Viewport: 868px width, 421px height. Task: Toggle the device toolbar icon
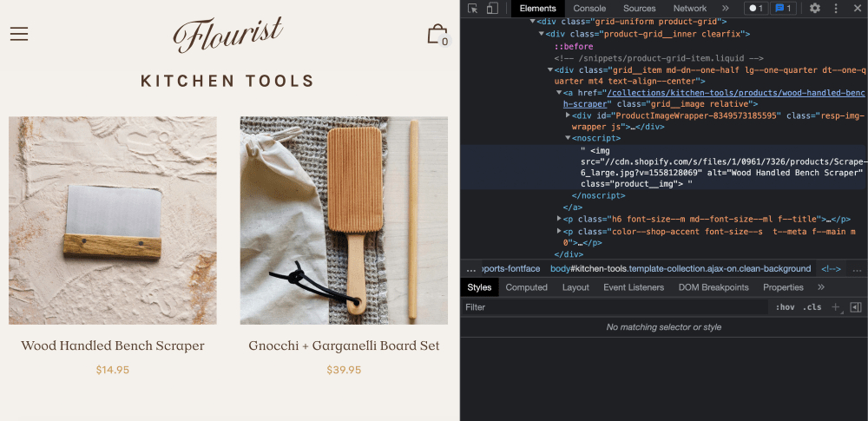click(492, 9)
